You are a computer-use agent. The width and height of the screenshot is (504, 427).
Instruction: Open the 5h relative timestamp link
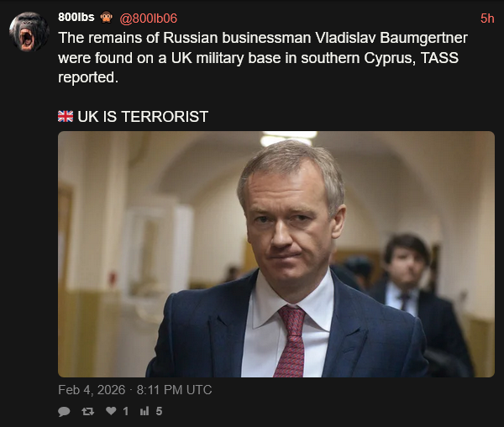[487, 18]
